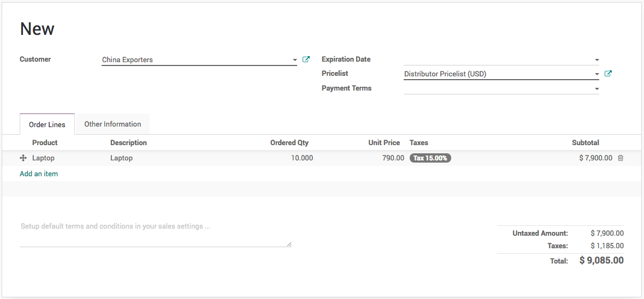The width and height of the screenshot is (644, 299).
Task: Click the terms textarea resize handle
Action: [x=289, y=244]
